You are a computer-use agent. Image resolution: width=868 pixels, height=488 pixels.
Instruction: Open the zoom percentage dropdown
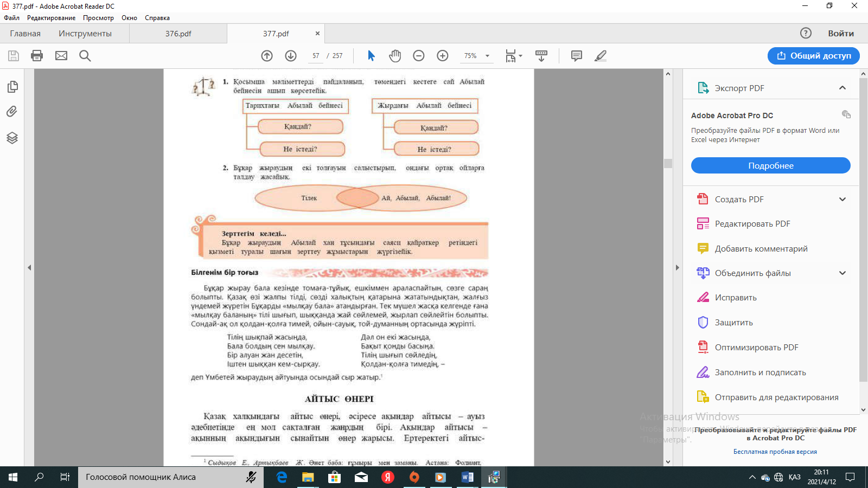click(x=487, y=56)
